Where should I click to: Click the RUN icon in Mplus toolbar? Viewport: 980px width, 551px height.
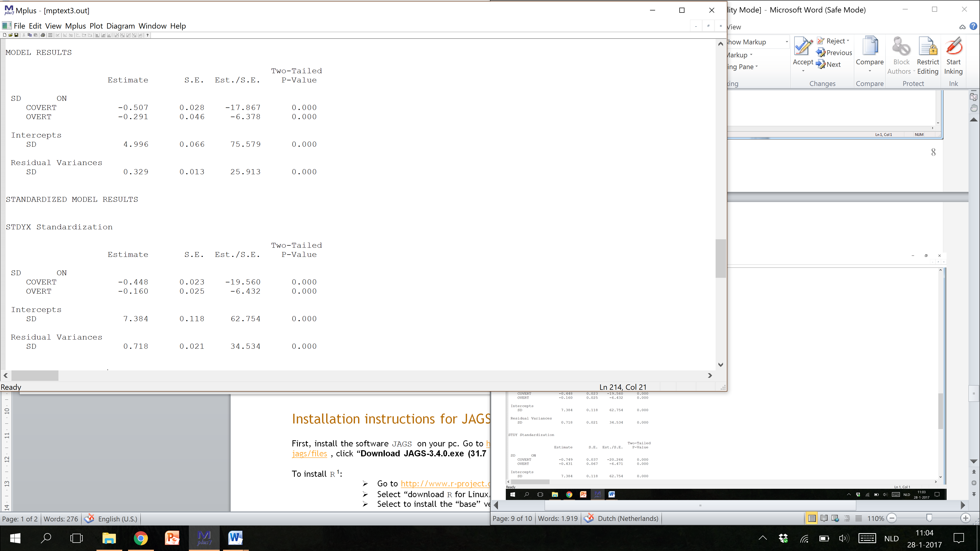pyautogui.click(x=50, y=35)
